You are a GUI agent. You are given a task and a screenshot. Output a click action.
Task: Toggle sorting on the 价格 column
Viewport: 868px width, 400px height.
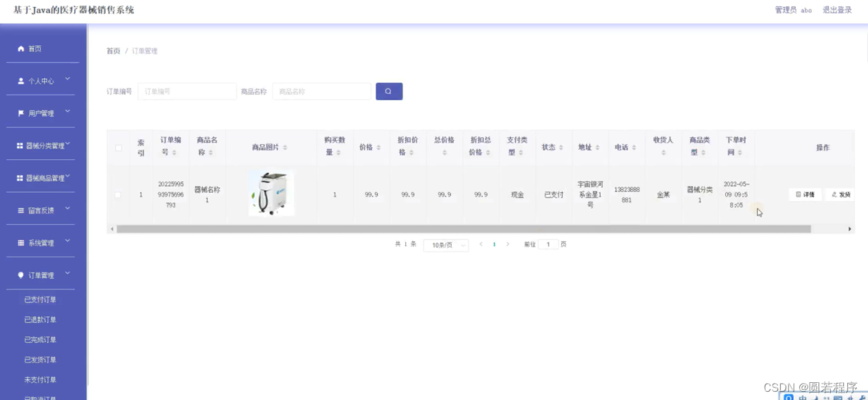pyautogui.click(x=371, y=146)
